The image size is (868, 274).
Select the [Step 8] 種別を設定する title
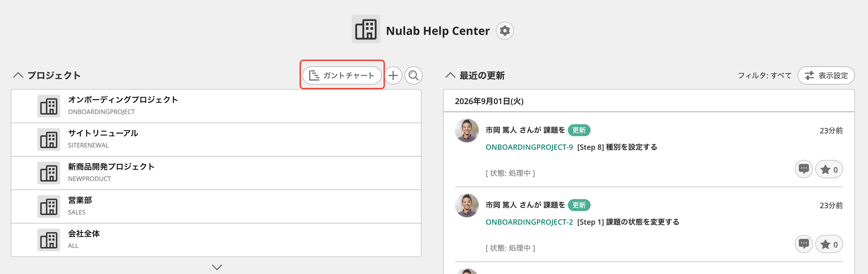617,147
